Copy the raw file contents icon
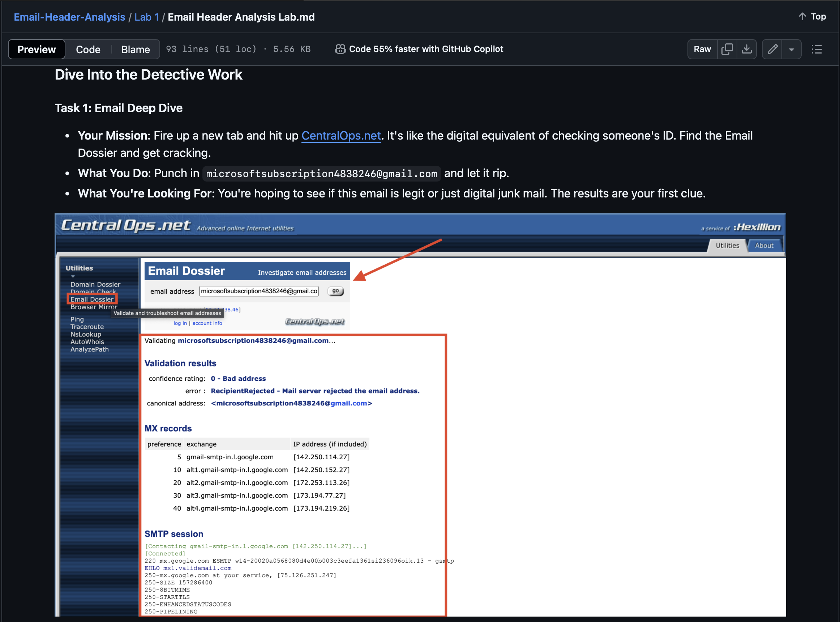The height and width of the screenshot is (622, 840). 728,49
